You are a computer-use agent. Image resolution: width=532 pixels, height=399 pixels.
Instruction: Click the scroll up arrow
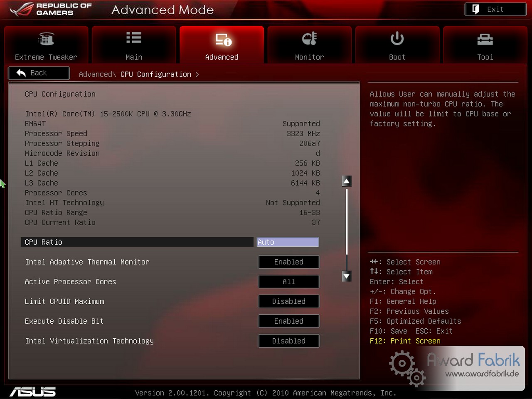click(x=347, y=181)
